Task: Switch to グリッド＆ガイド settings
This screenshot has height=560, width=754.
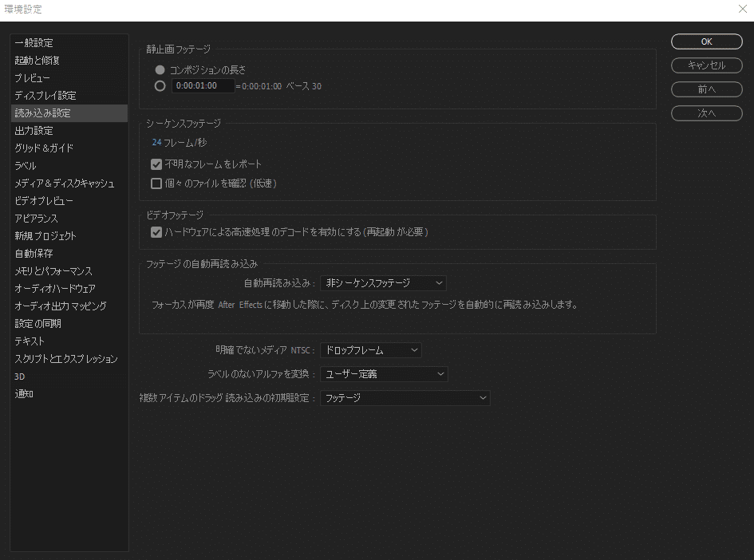Action: coord(69,148)
